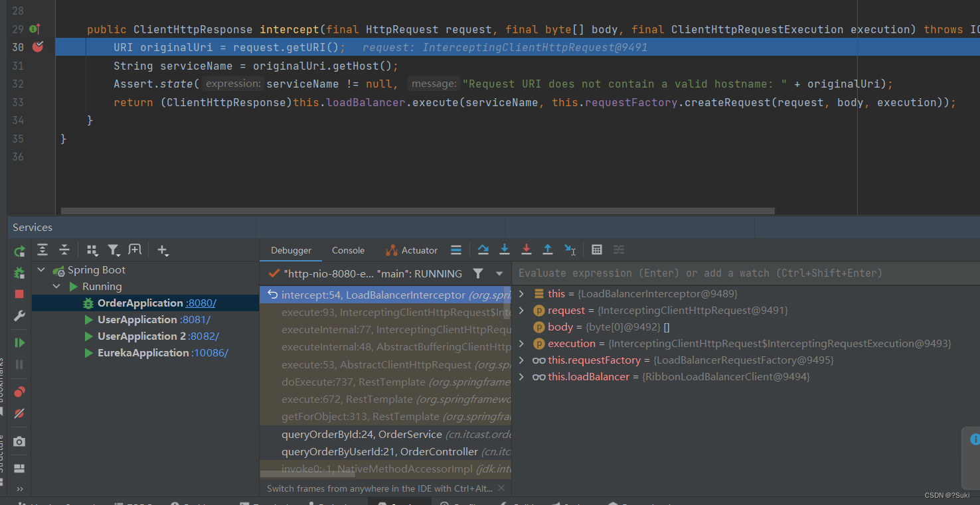Click the Evaluate expression input field
Image resolution: width=980 pixels, height=505 pixels.
point(746,273)
